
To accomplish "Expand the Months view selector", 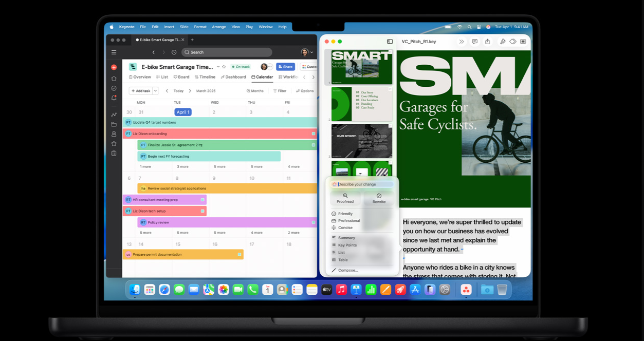I will click(255, 91).
